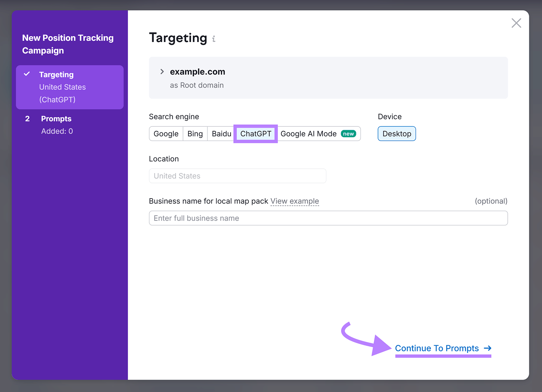
Task: Open the Location dropdown field
Action: coord(237,176)
